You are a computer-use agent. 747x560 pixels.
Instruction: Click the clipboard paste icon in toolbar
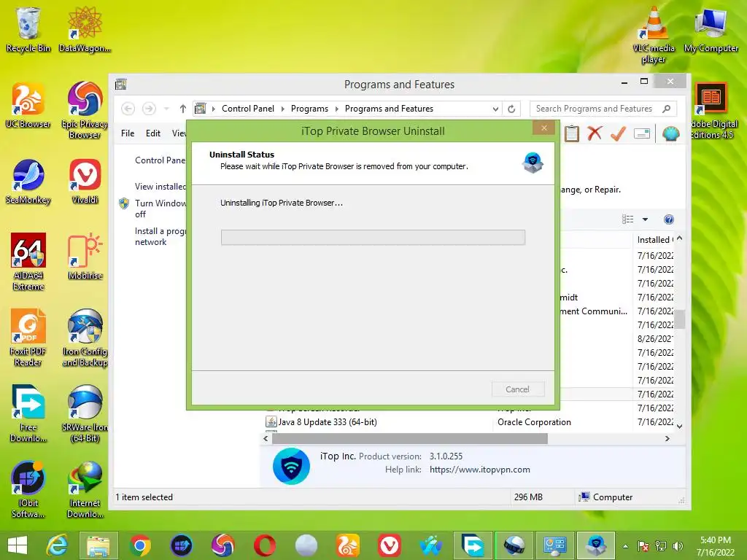(x=572, y=134)
